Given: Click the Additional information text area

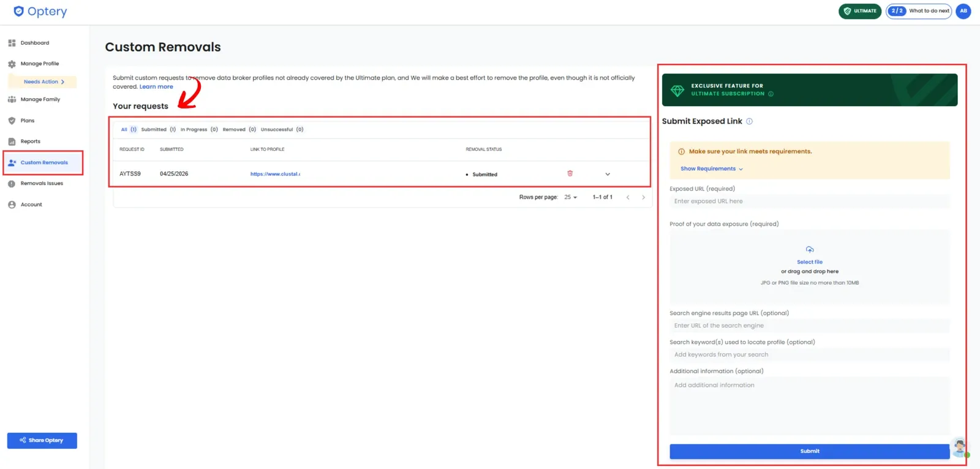Looking at the screenshot, I should (809, 405).
